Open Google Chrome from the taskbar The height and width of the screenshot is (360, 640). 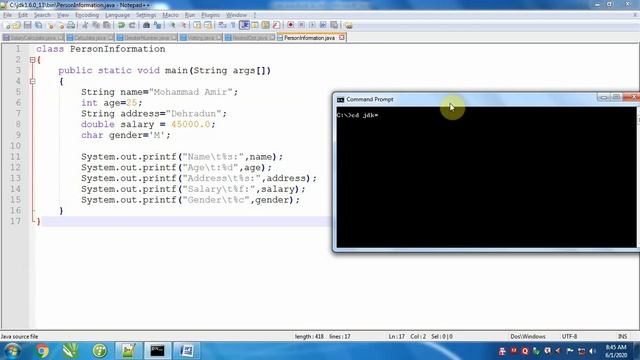[x=42, y=351]
